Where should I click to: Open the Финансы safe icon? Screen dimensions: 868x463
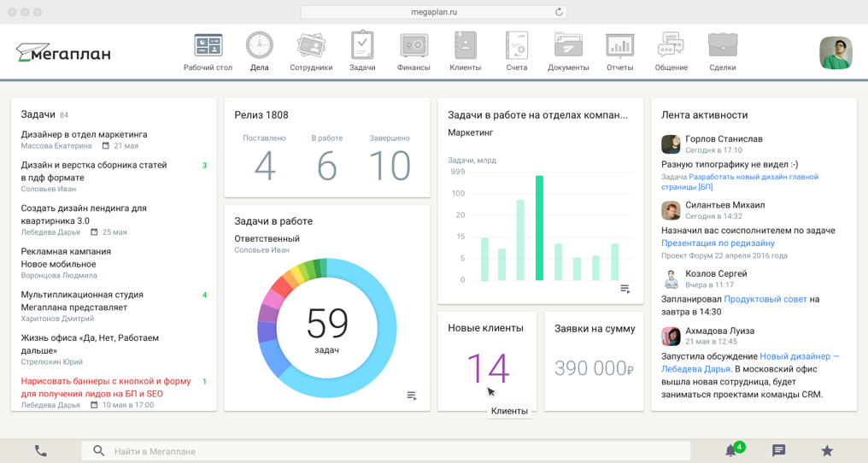(413, 46)
